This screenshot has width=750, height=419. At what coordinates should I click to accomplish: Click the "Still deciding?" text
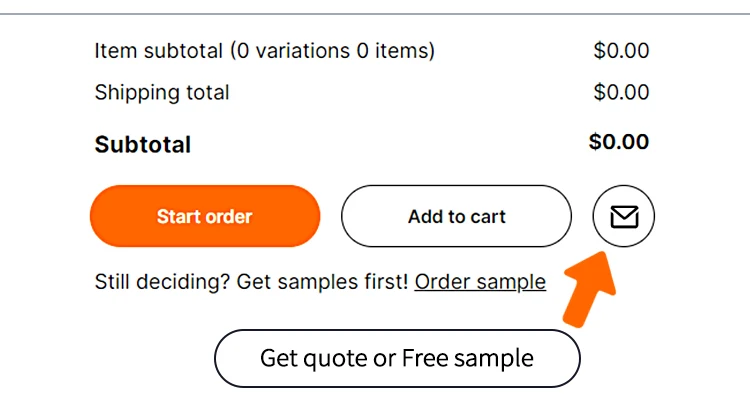click(163, 282)
